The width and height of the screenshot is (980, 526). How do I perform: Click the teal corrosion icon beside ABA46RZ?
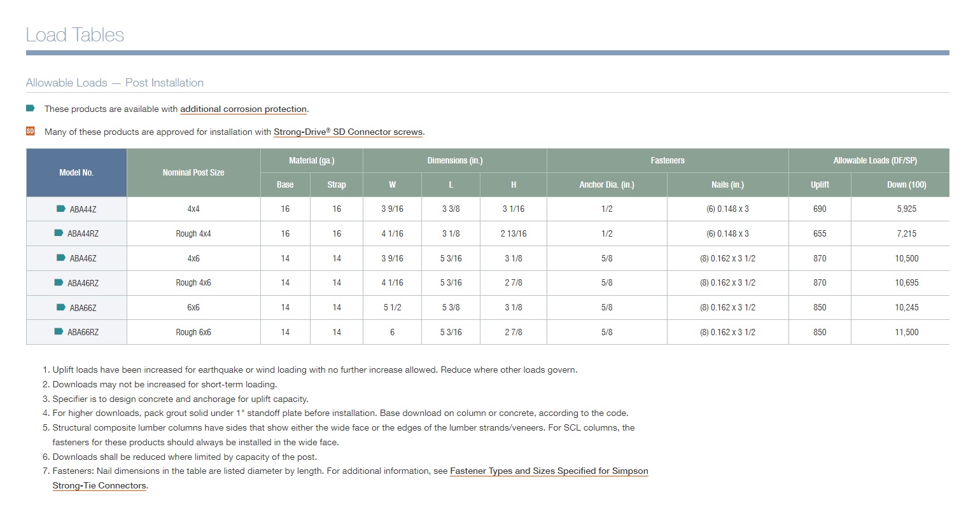59,282
